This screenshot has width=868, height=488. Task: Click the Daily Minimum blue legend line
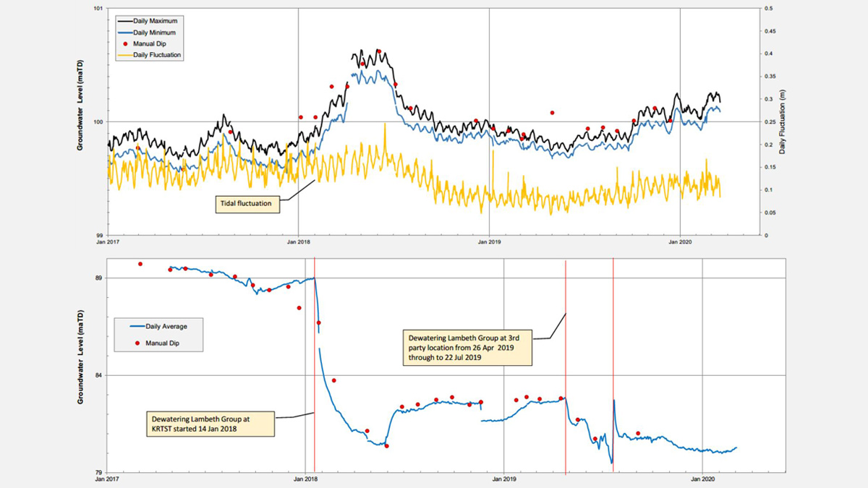coord(124,33)
